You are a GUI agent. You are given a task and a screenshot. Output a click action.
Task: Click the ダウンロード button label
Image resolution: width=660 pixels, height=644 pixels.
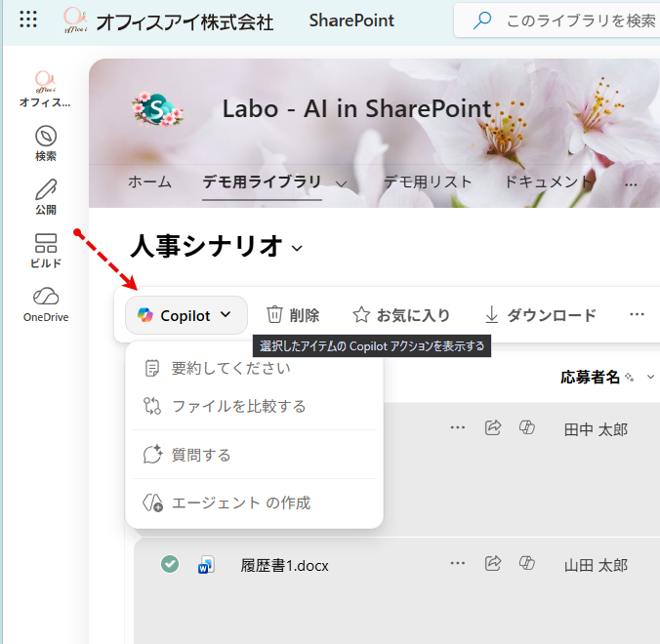click(552, 315)
